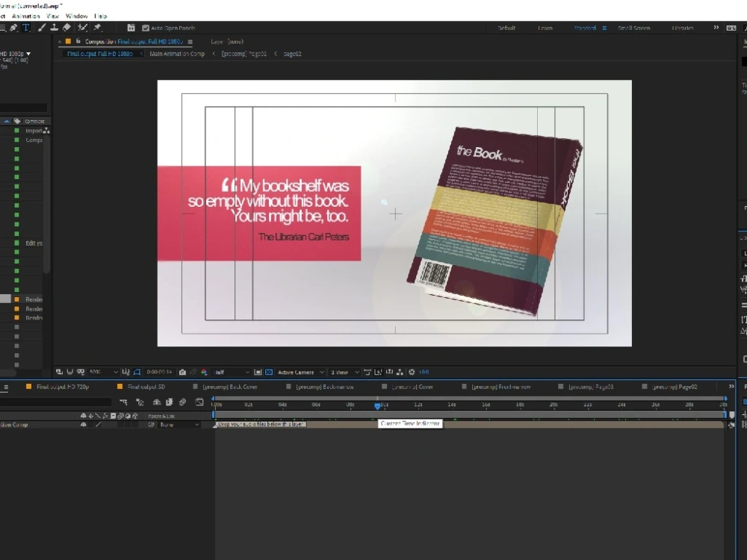
Task: Click the Region of Interest icon
Action: pos(258,372)
